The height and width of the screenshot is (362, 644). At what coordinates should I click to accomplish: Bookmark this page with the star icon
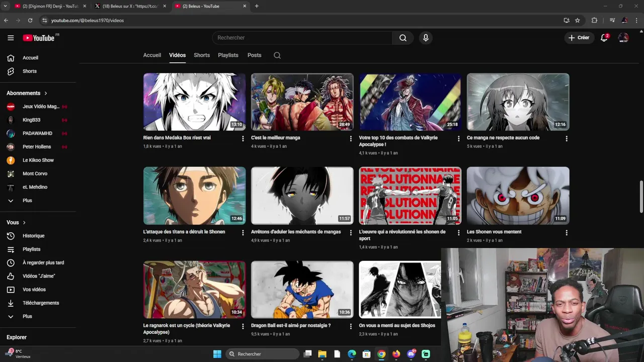[577, 21]
